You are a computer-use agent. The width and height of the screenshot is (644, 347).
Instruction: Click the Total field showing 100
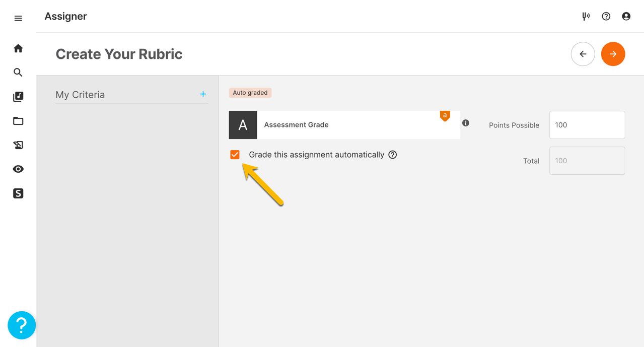[x=587, y=161]
